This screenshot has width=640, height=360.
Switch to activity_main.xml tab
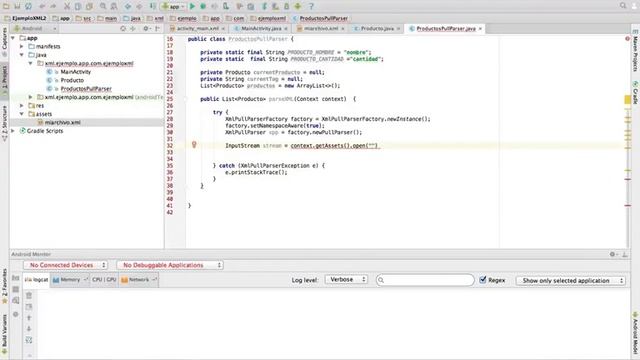[x=198, y=29]
